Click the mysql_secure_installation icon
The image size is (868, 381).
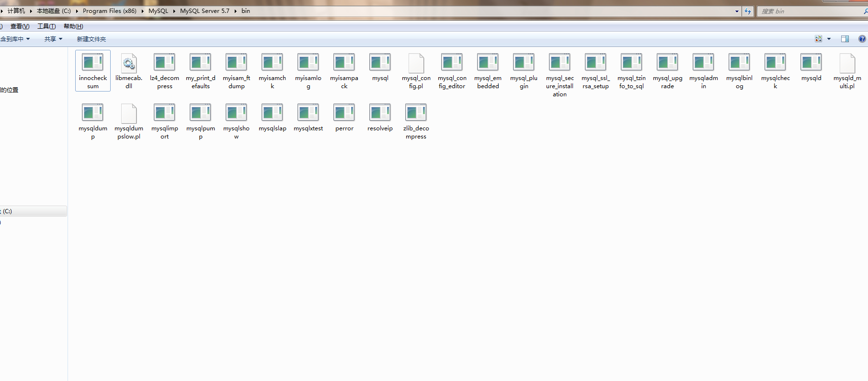click(560, 63)
